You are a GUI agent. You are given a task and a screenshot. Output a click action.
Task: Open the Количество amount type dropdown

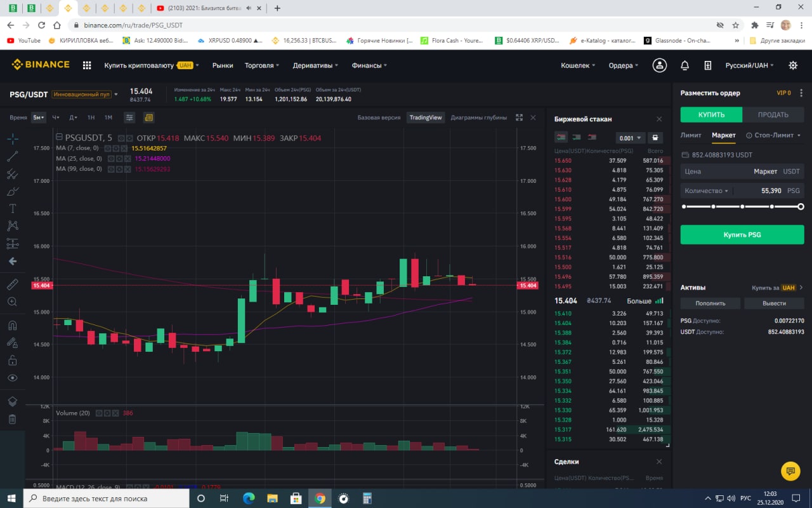(x=707, y=190)
